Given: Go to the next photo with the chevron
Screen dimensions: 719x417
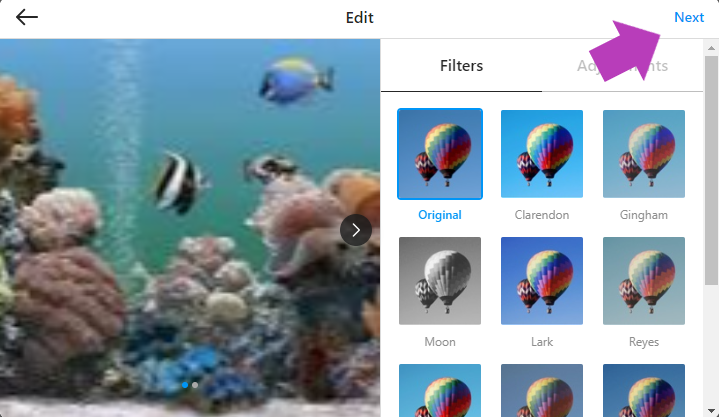Looking at the screenshot, I should [356, 230].
